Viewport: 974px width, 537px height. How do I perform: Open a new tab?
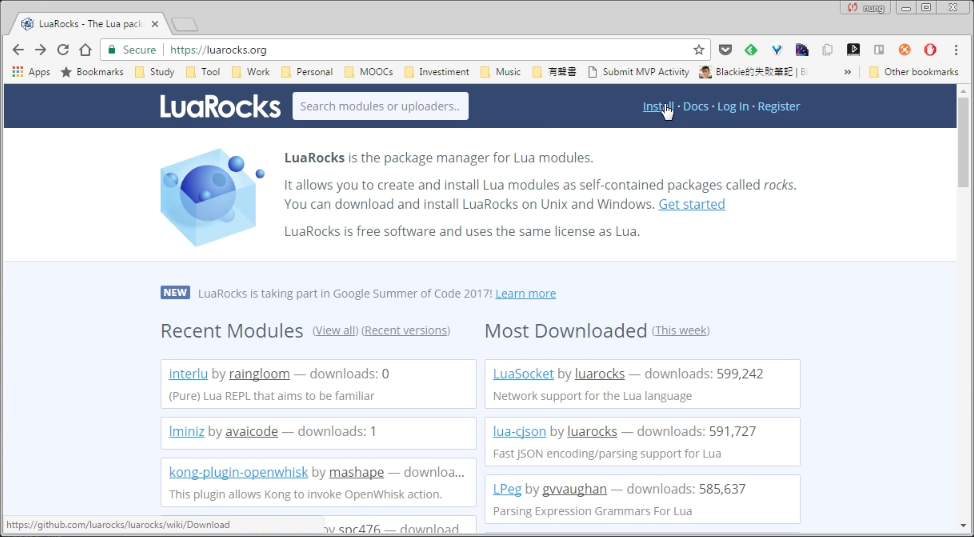(x=184, y=24)
